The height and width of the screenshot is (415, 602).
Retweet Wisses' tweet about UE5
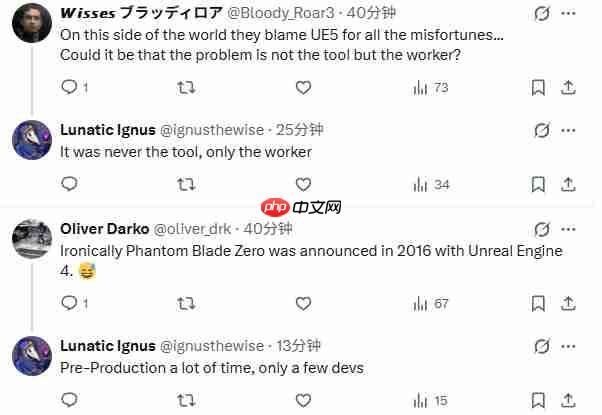pyautogui.click(x=185, y=88)
